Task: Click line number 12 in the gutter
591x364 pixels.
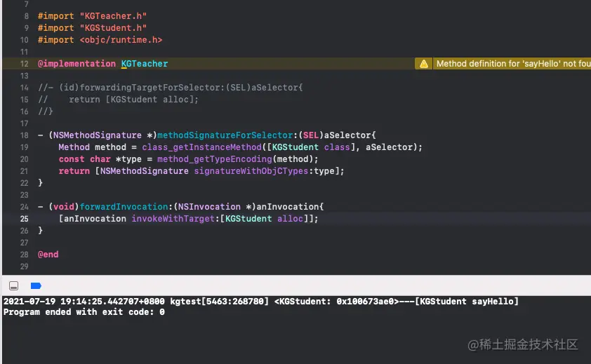Action: [24, 64]
